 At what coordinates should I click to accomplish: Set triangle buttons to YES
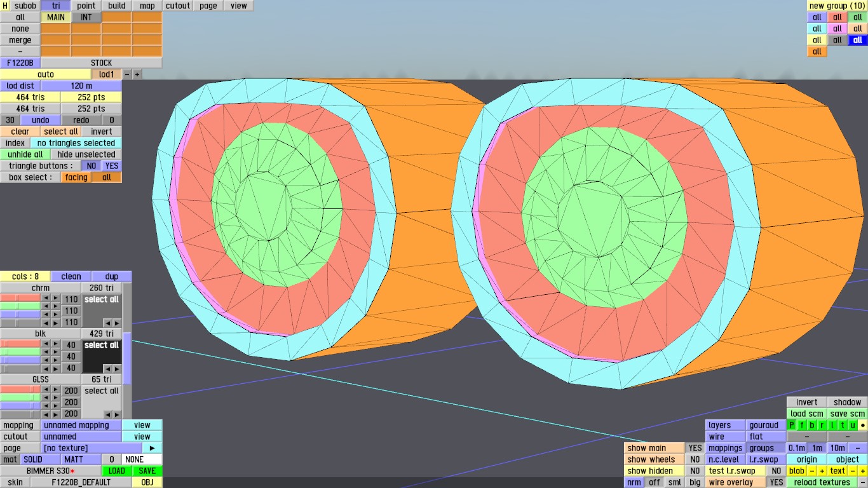click(x=112, y=166)
